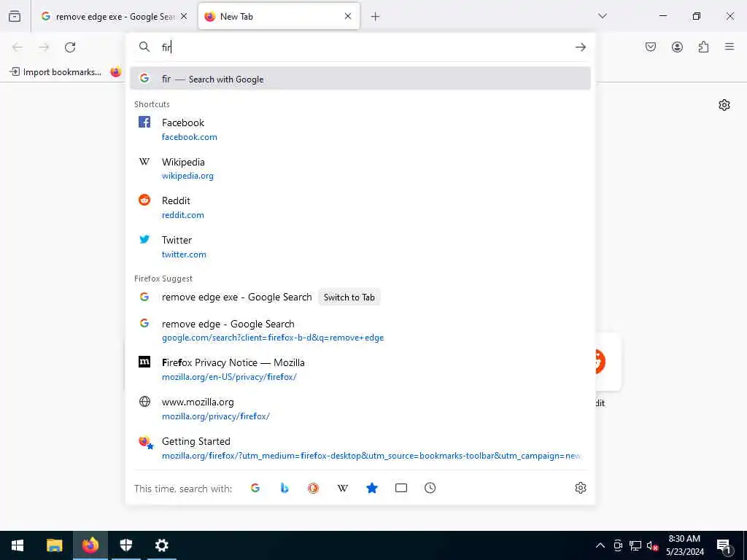
Task: Search this time with Bing icon
Action: 285,488
